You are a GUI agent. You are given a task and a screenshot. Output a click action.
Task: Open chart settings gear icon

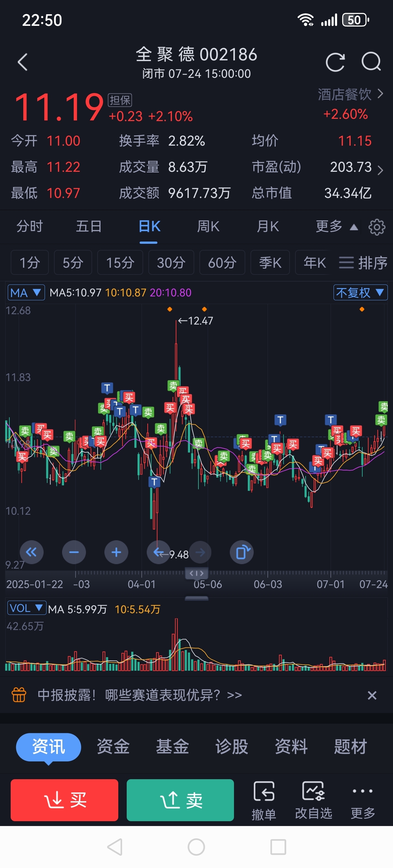[x=377, y=227]
